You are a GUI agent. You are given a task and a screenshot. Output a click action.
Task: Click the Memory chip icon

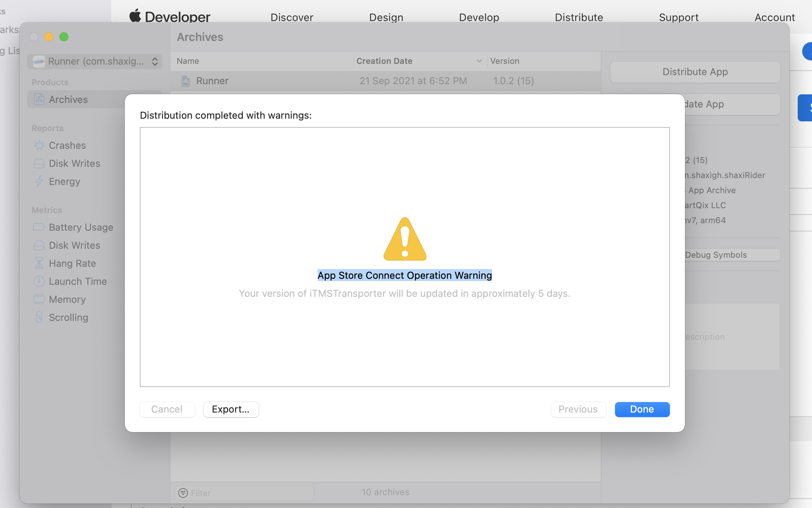tap(39, 299)
